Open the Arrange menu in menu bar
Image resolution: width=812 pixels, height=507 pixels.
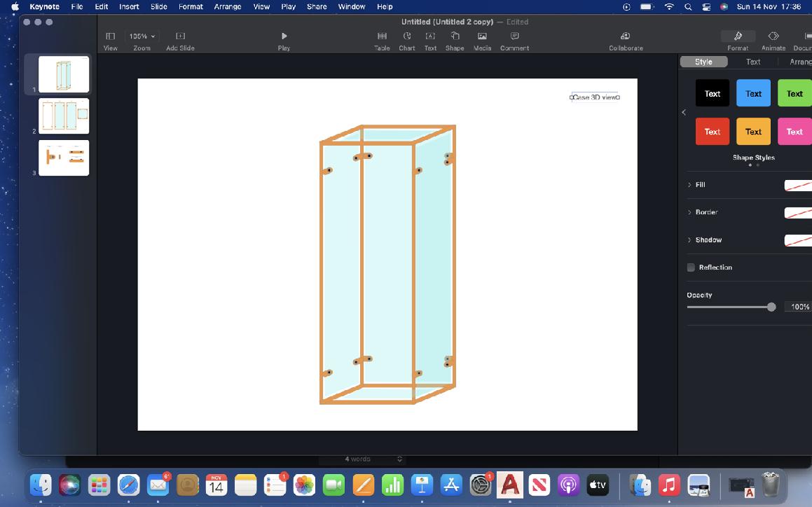coord(227,6)
